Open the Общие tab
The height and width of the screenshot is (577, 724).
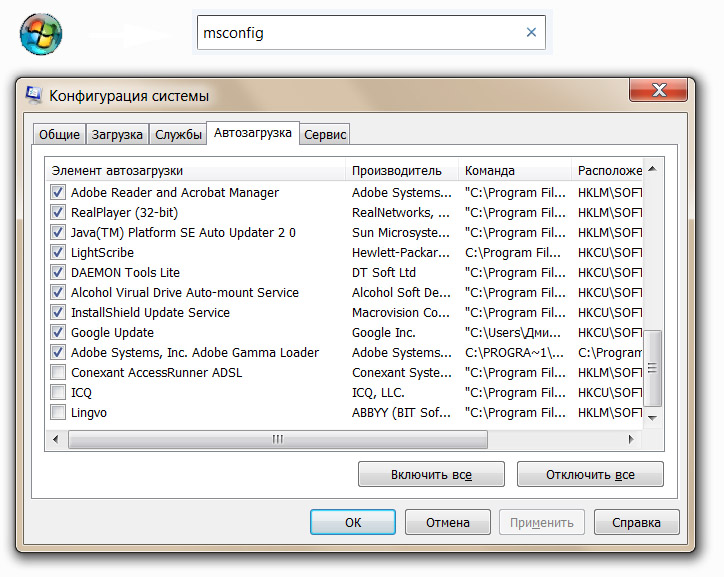59,135
